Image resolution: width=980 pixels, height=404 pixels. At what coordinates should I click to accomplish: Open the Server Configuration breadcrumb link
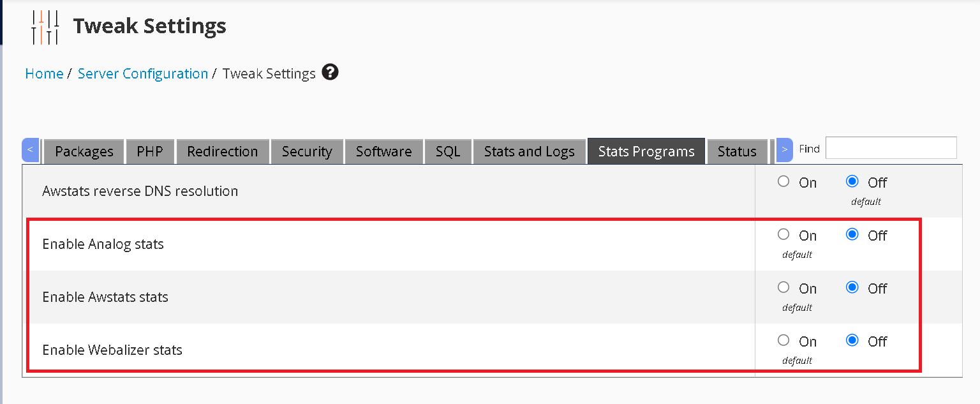pos(143,73)
